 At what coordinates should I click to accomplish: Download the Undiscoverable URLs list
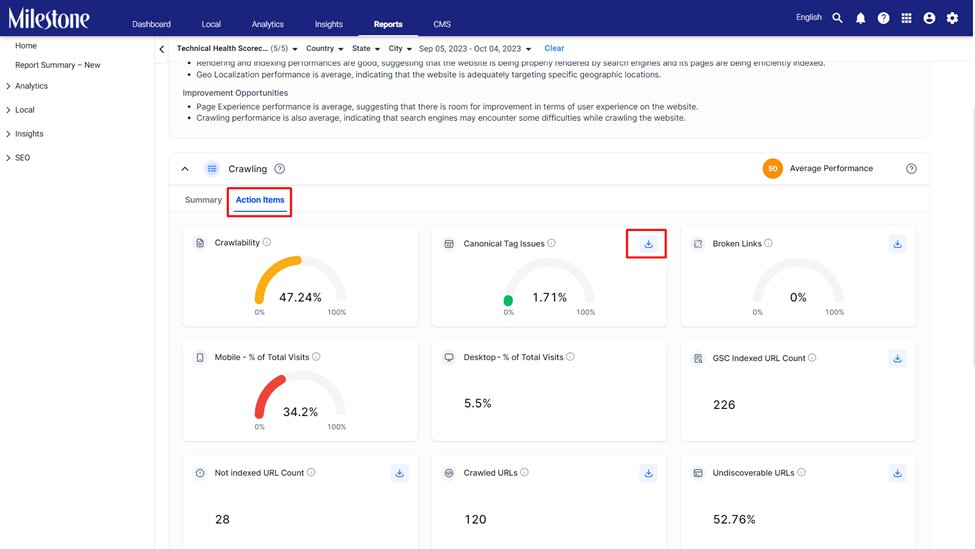coord(897,473)
